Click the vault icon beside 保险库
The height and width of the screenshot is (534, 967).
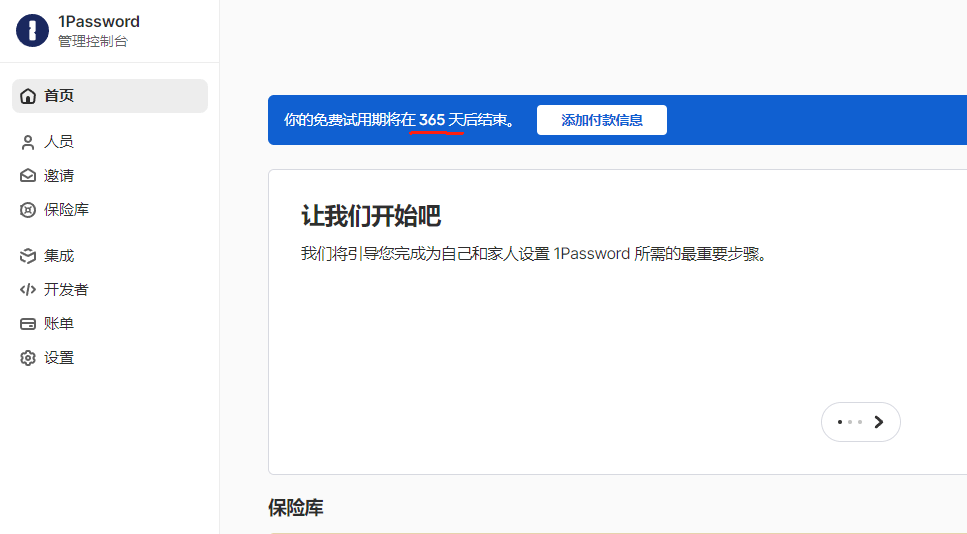[x=28, y=210]
